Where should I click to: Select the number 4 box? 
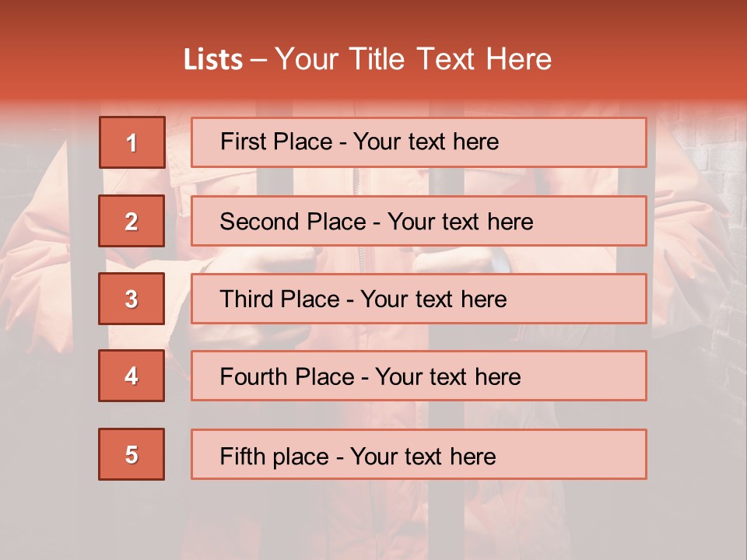coord(132,376)
